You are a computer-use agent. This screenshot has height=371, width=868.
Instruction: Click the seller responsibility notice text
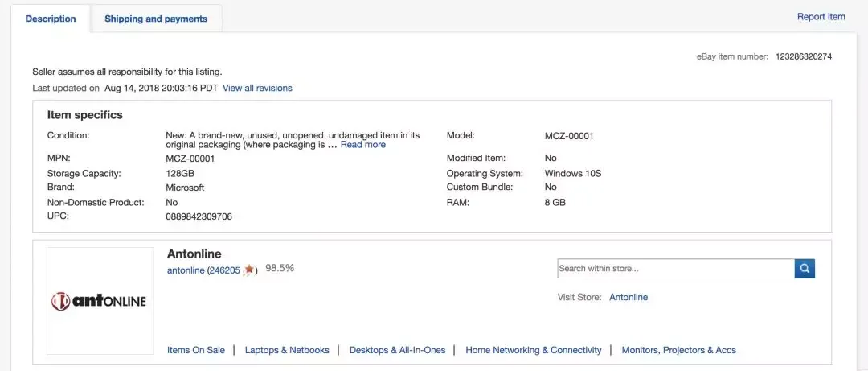pos(127,72)
